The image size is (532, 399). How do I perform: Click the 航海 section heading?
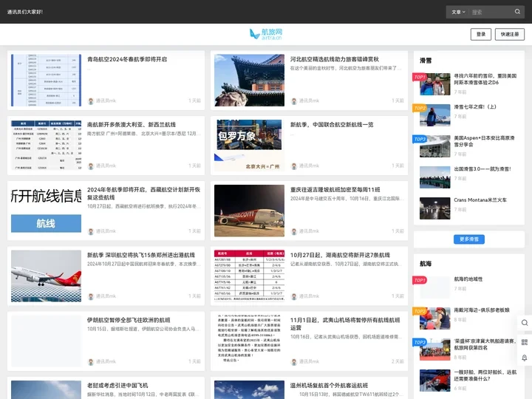click(x=426, y=264)
